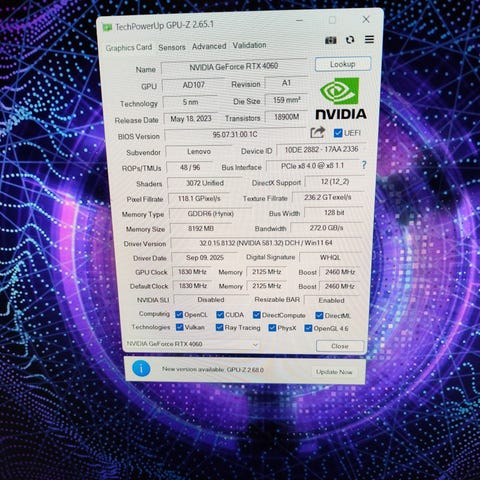Open the hamburger menu in GPU-Z
The height and width of the screenshot is (480, 480).
pos(369,39)
